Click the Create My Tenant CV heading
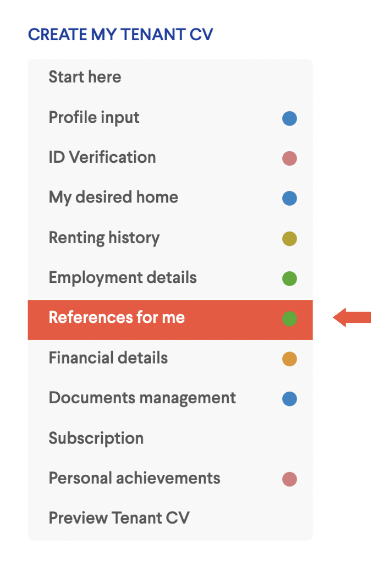Image resolution: width=392 pixels, height=566 pixels. point(121,34)
